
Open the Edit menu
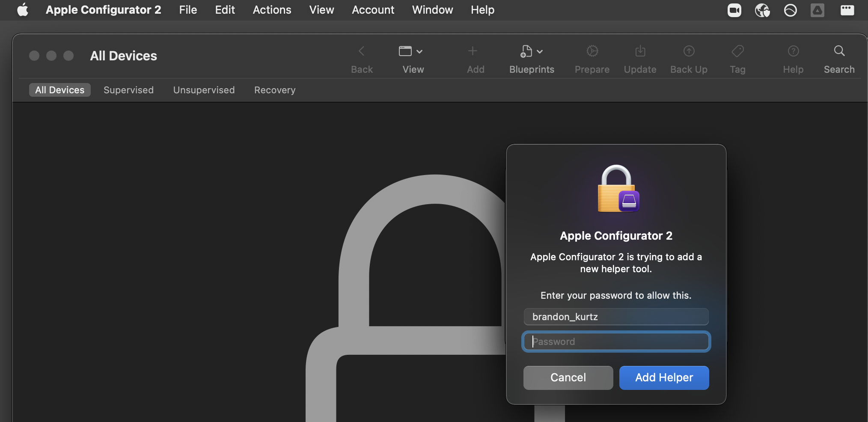click(225, 10)
